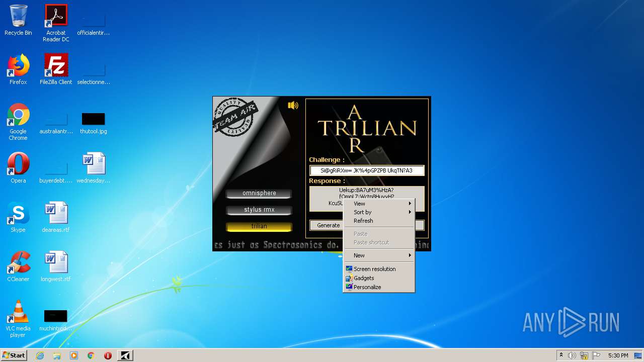Select the CCleaner desktop shortcut
This screenshot has height=362, width=644.
18,266
